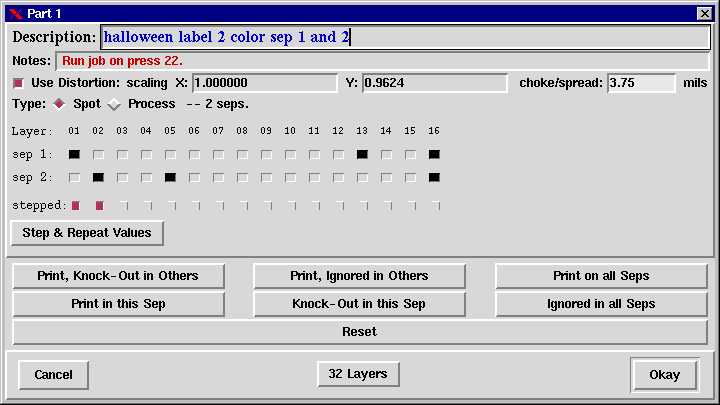Toggle sep 1 checkbox for layer 01
Viewport: 720px width, 405px height.
click(x=74, y=154)
